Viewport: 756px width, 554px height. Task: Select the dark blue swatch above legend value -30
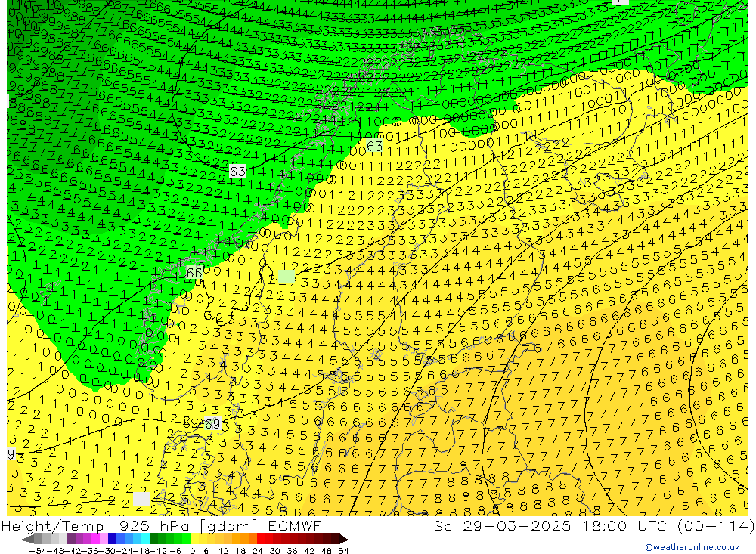112,539
